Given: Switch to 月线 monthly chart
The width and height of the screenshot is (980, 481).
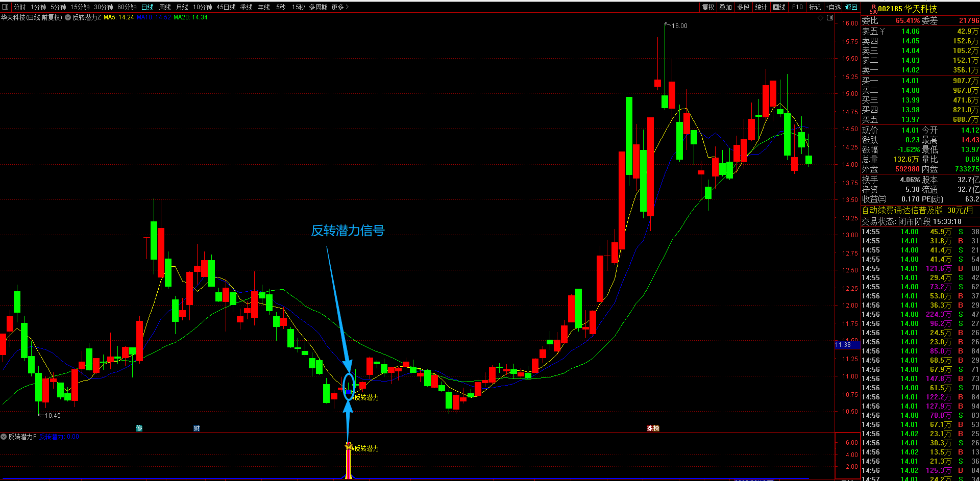Looking at the screenshot, I should click(x=182, y=7).
